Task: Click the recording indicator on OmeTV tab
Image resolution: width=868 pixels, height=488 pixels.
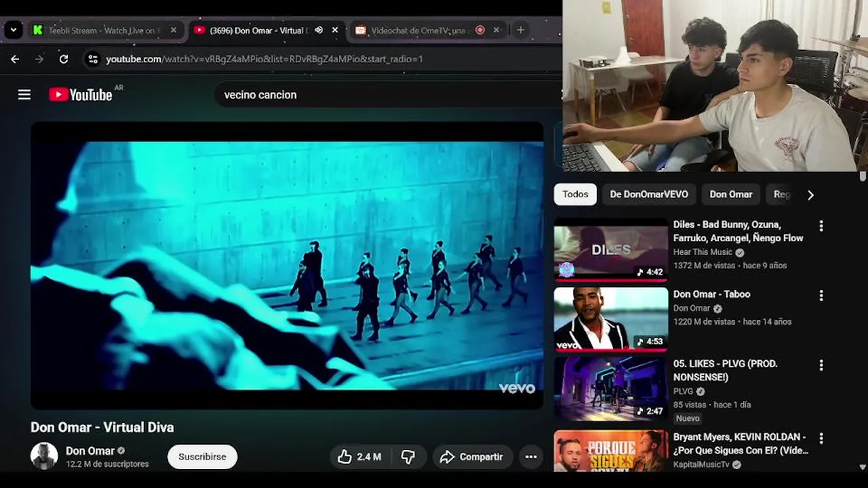Action: pyautogui.click(x=480, y=30)
